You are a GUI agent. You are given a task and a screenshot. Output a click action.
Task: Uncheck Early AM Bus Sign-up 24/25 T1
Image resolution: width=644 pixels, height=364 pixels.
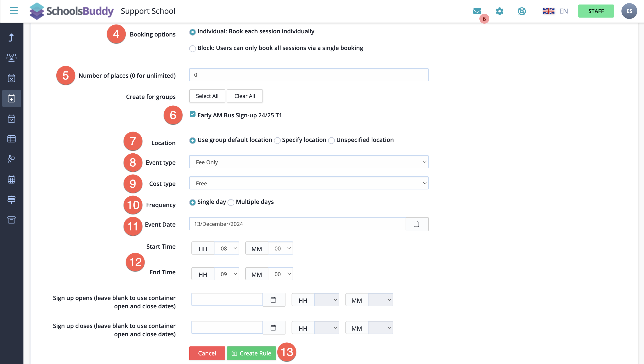(x=192, y=114)
